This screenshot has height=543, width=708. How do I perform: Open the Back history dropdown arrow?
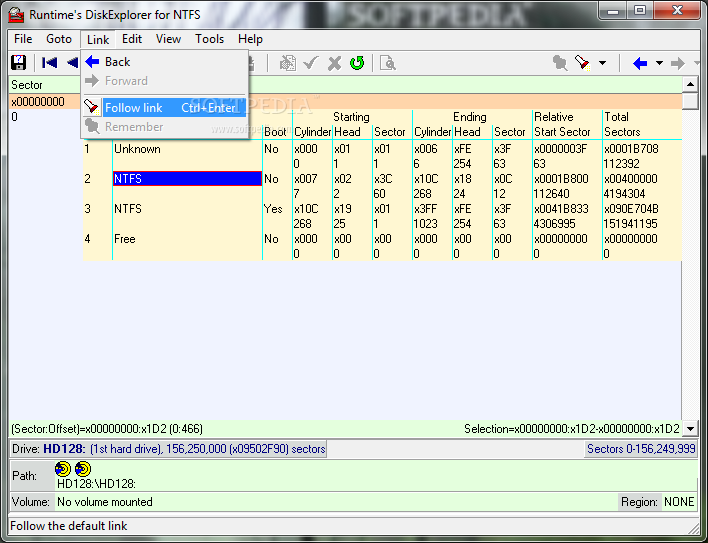tap(659, 63)
